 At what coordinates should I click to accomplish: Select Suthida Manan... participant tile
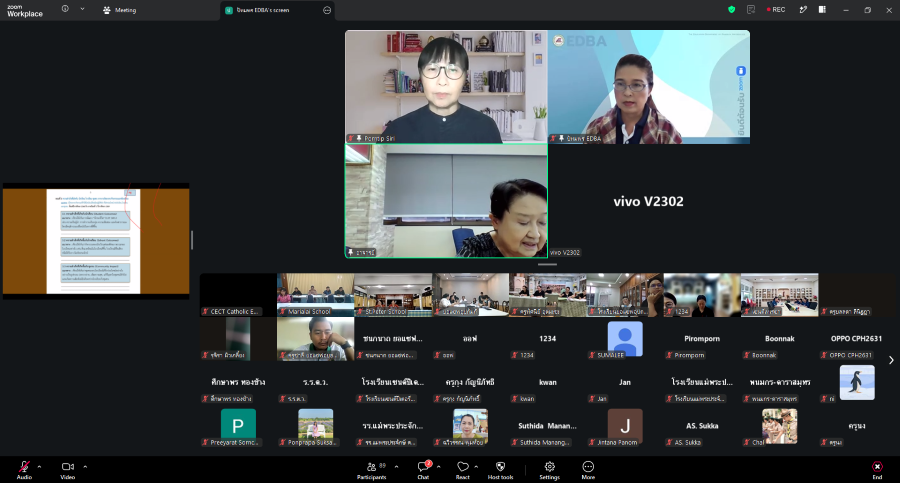point(548,427)
